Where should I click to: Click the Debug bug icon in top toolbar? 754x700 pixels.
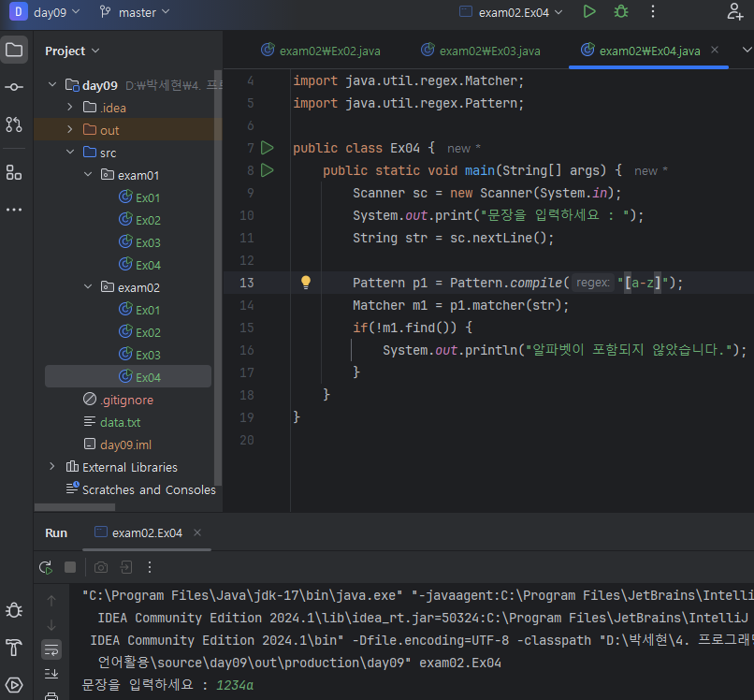click(620, 12)
